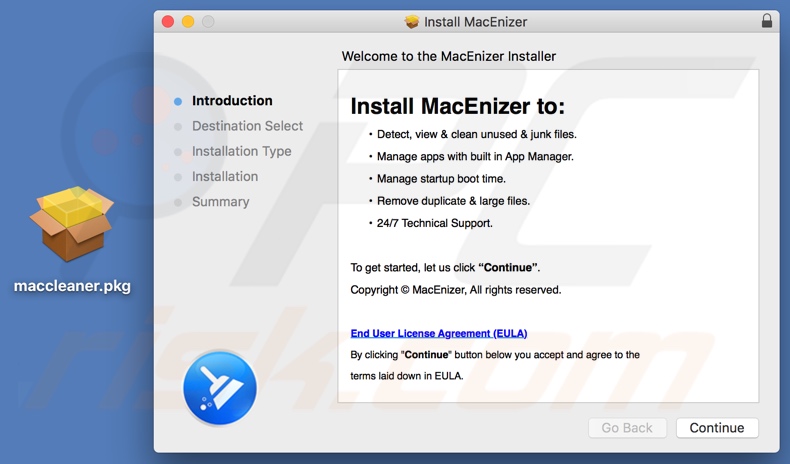
Task: Click the maccleaner.pkg file name label
Action: point(72,286)
